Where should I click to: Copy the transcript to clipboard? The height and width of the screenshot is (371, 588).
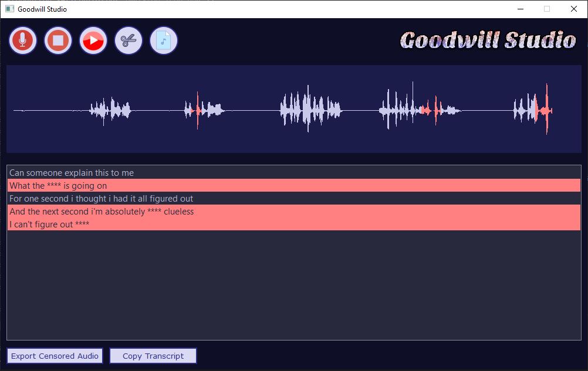pos(153,356)
